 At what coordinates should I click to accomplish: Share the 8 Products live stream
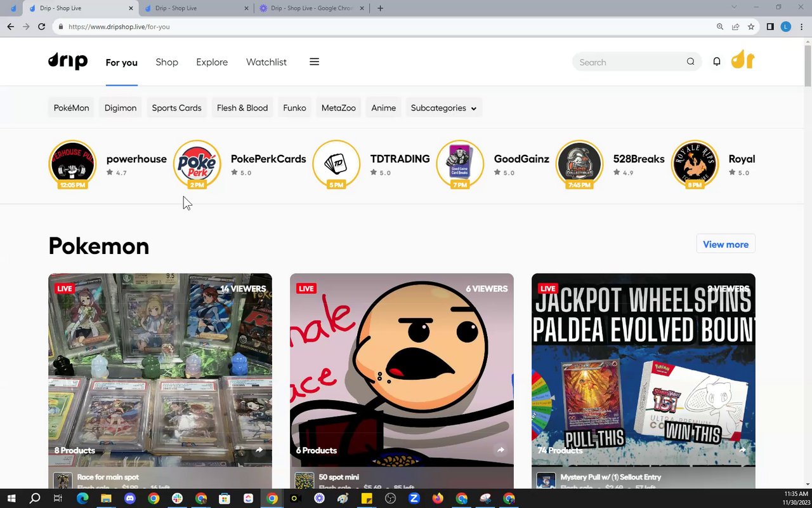pos(259,450)
